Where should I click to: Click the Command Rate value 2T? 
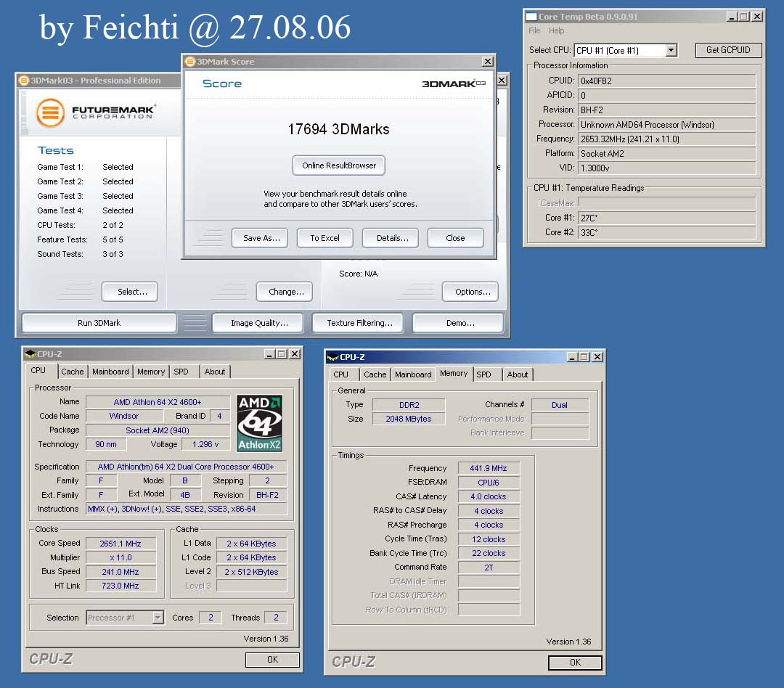(489, 568)
